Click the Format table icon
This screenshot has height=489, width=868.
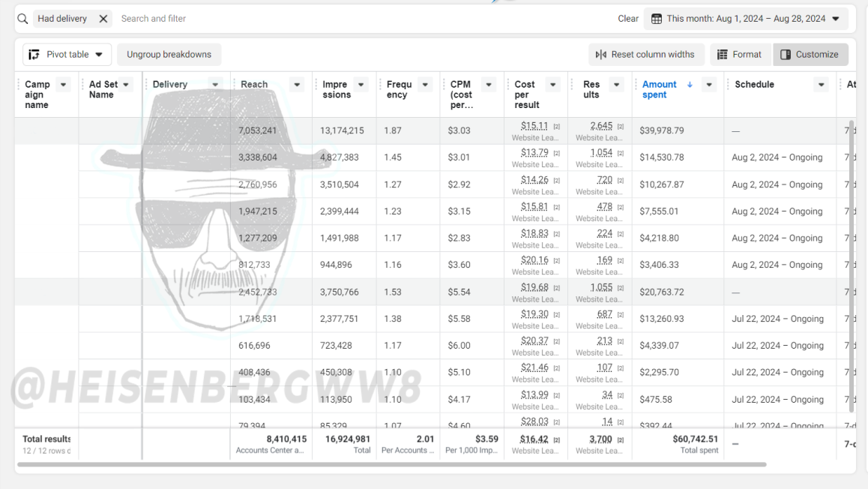click(723, 54)
